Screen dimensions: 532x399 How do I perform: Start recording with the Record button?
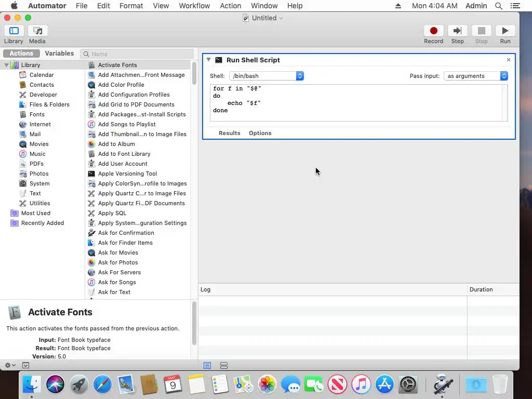click(x=433, y=31)
